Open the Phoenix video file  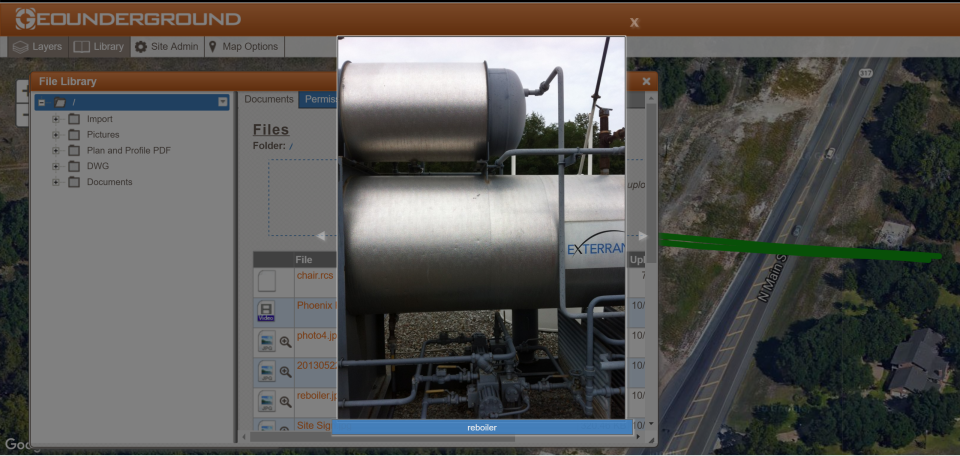317,305
